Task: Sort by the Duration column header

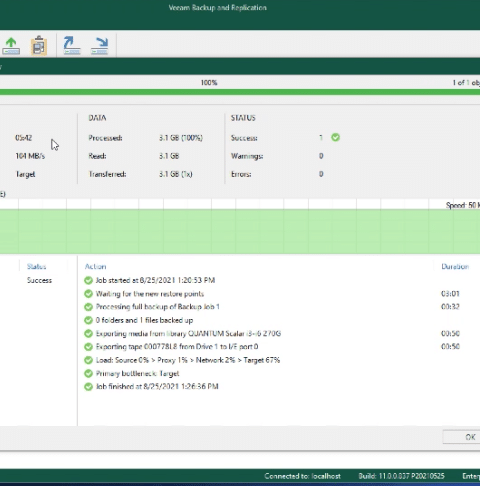Action: (455, 266)
